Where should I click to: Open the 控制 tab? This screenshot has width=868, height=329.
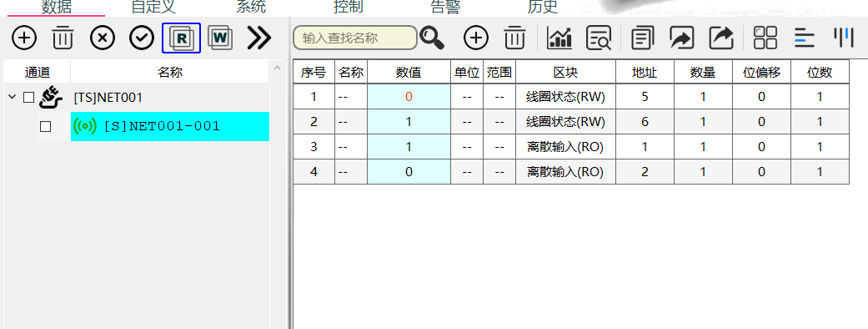pyautogui.click(x=349, y=7)
